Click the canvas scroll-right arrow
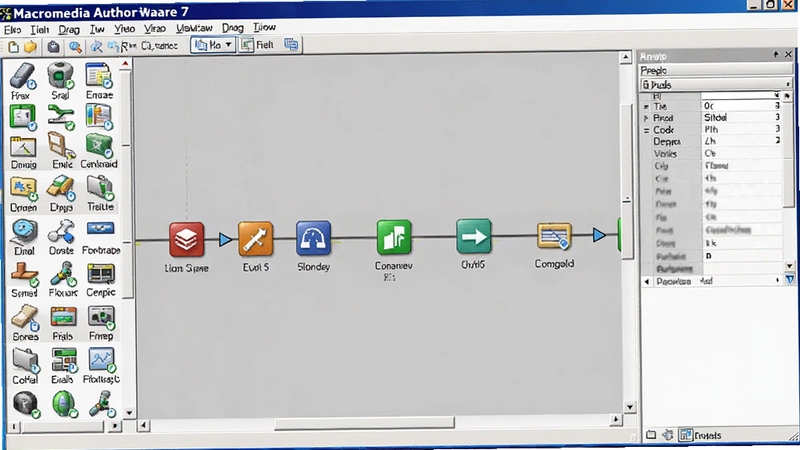The height and width of the screenshot is (450, 800). [616, 419]
